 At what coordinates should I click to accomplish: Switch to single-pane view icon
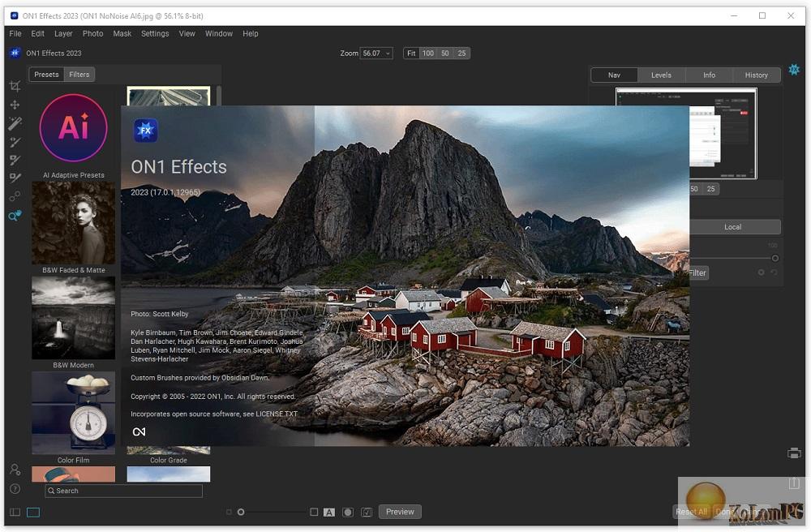coord(33,513)
